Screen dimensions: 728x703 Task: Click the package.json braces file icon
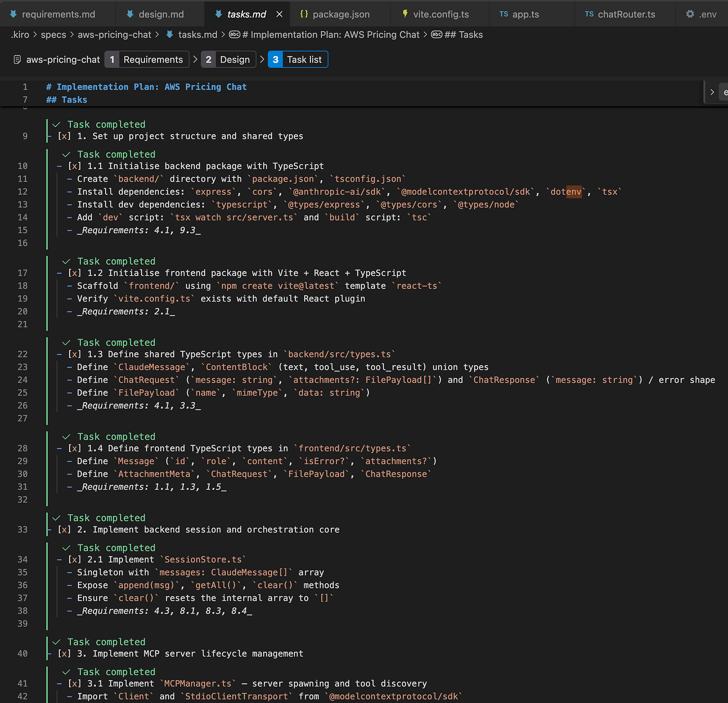[304, 14]
